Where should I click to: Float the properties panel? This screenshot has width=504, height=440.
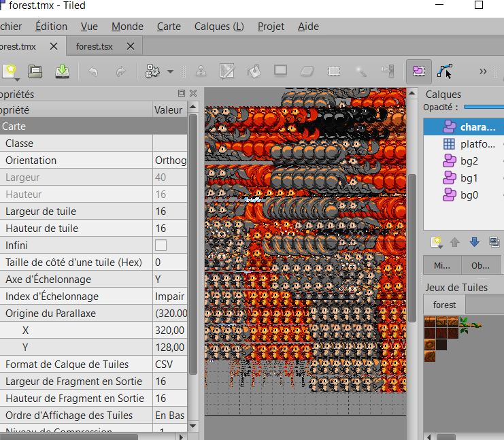[182, 93]
